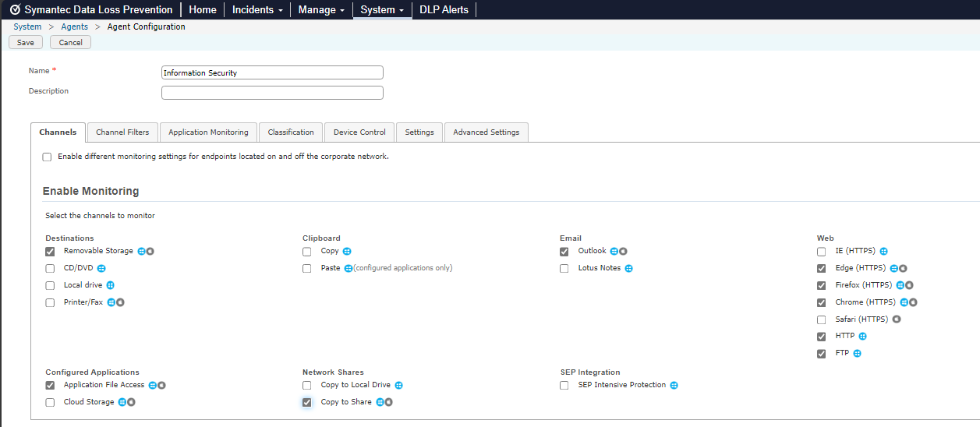Click Mac icon next to Removable Storage
The height and width of the screenshot is (427, 980).
coord(150,252)
